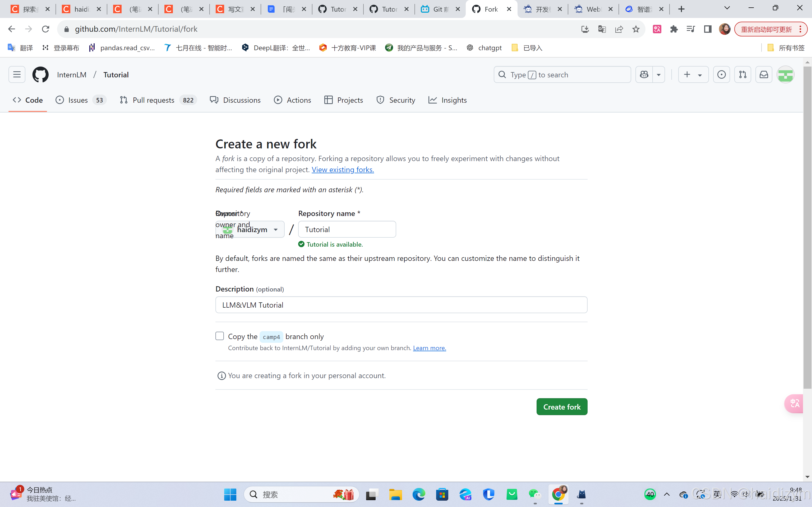Expand the Create new plus dropdown
Screen dimensions: 812x507
coord(693,74)
